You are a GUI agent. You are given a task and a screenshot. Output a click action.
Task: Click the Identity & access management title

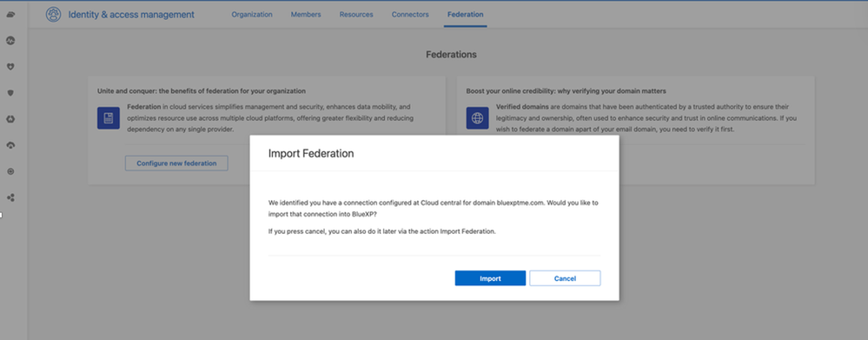[x=131, y=15]
